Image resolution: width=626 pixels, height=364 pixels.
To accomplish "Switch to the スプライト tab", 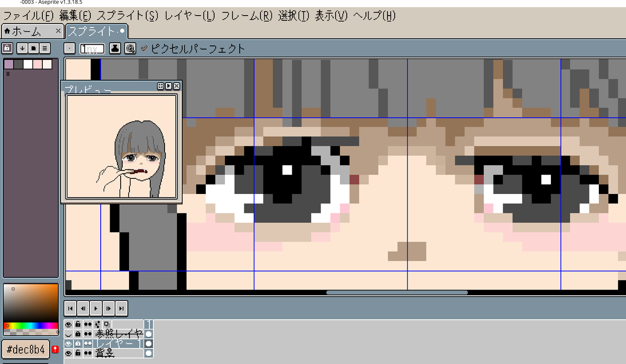I will (96, 31).
